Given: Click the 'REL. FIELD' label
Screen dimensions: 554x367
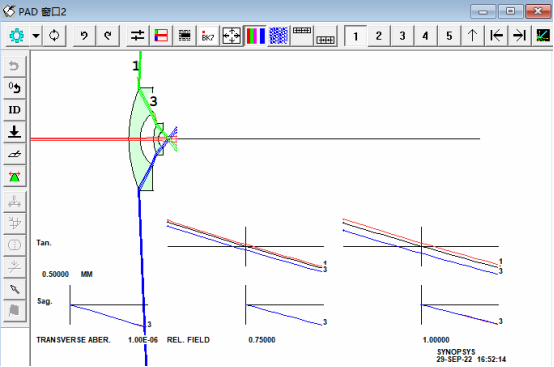Looking at the screenshot, I should click(x=188, y=340).
